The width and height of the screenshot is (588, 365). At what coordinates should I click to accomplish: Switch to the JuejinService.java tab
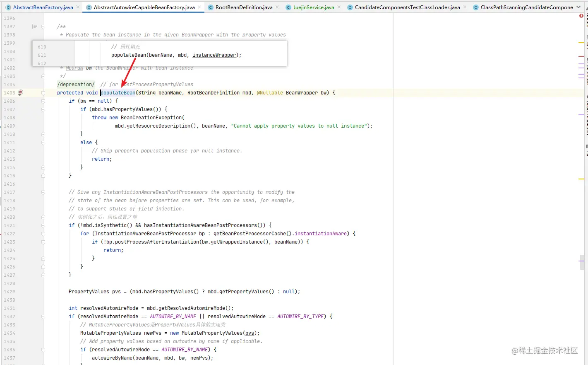(x=314, y=7)
